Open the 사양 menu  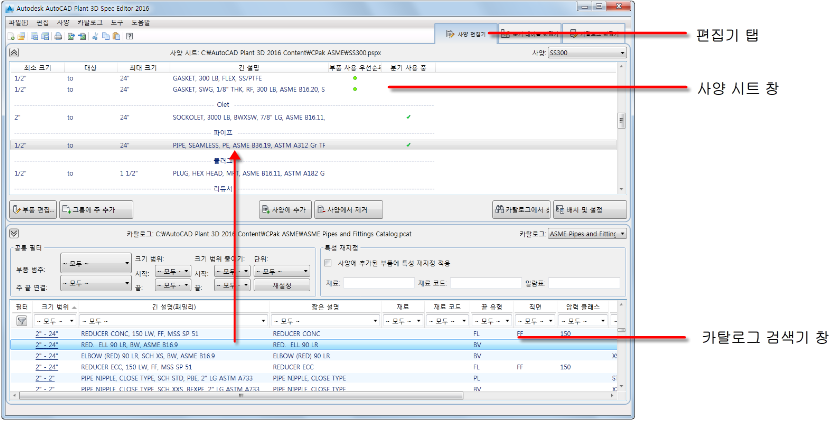tap(63, 23)
